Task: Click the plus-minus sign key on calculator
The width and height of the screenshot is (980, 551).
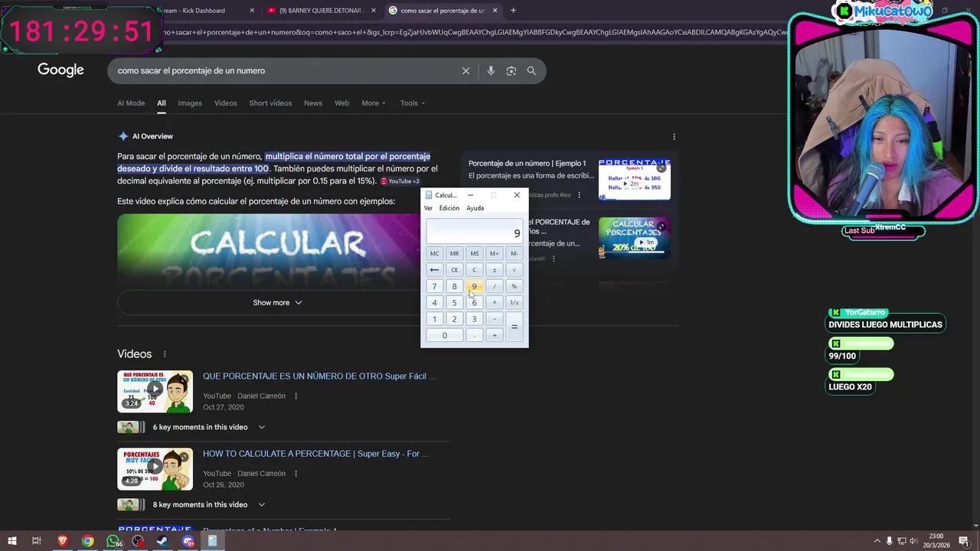Action: 494,270
